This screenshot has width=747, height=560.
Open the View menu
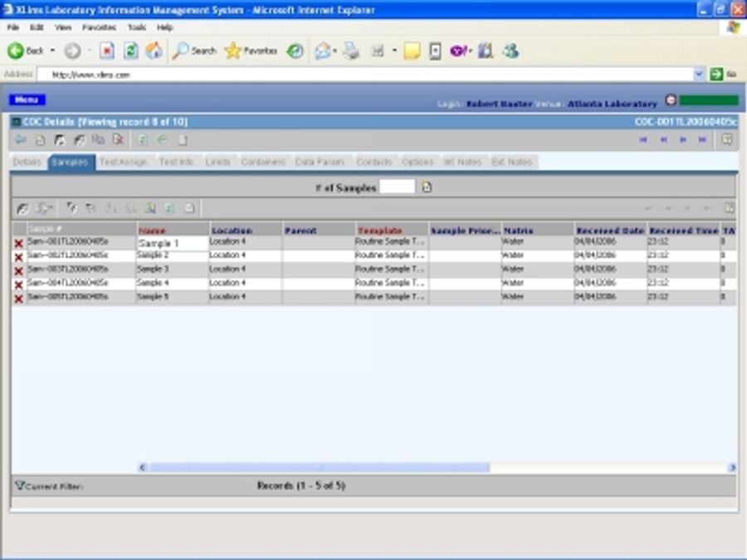(63, 27)
